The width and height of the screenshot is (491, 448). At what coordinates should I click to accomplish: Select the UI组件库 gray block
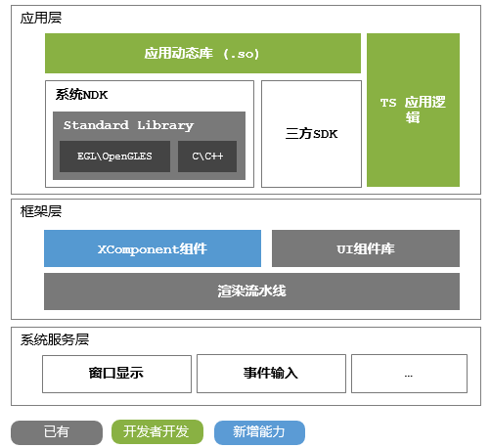pyautogui.click(x=366, y=248)
